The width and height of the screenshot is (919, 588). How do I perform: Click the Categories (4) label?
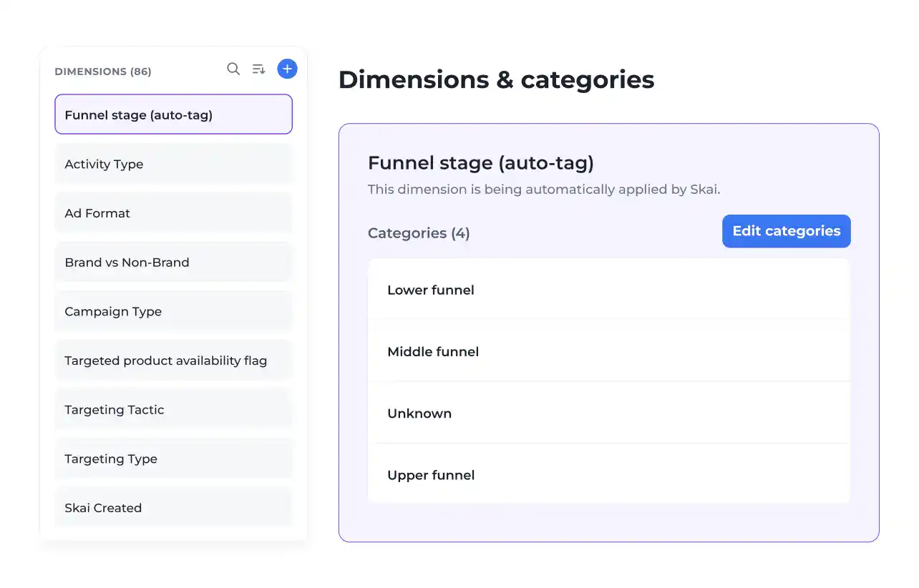[x=419, y=233]
